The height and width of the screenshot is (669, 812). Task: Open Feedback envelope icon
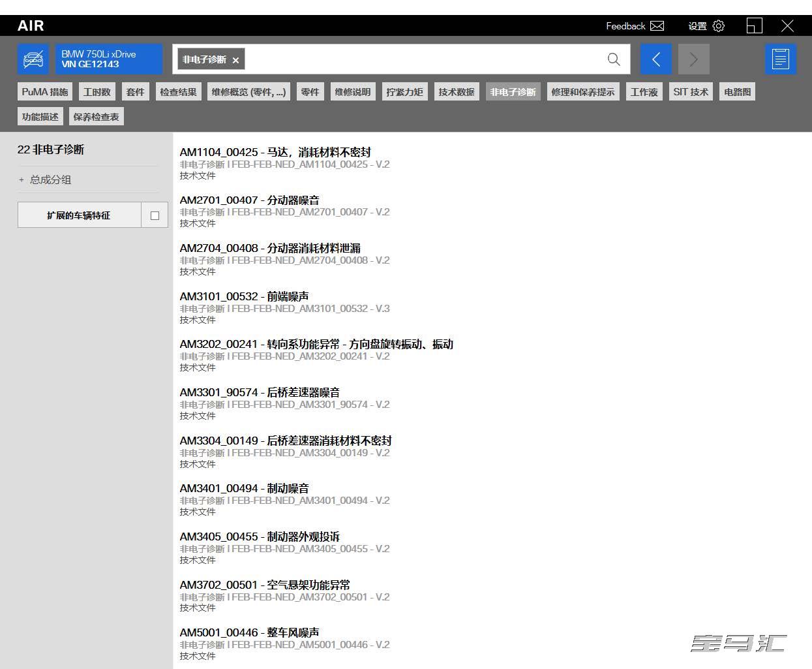coord(657,26)
